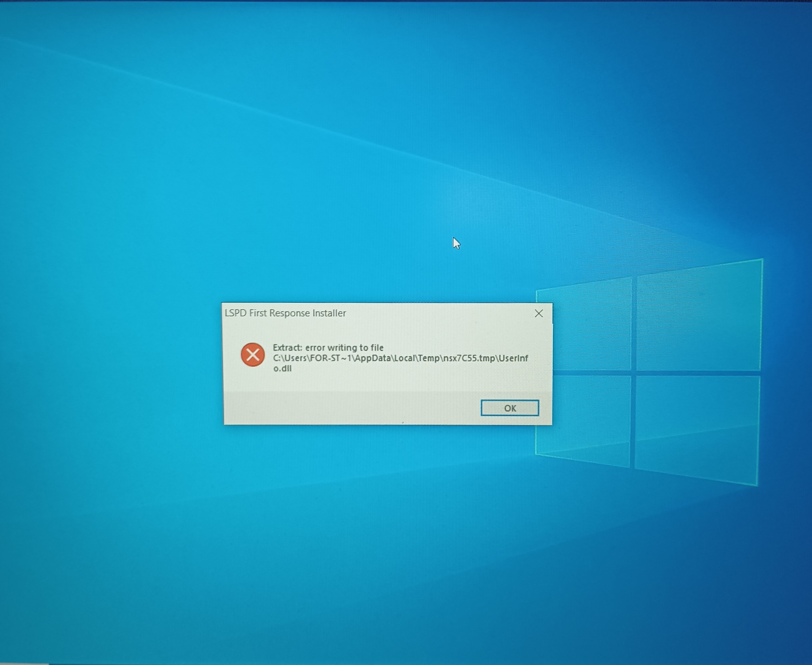Click the empty desktop area left of the dialog
Image resolution: width=812 pixels, height=665 pixels.
[115, 364]
